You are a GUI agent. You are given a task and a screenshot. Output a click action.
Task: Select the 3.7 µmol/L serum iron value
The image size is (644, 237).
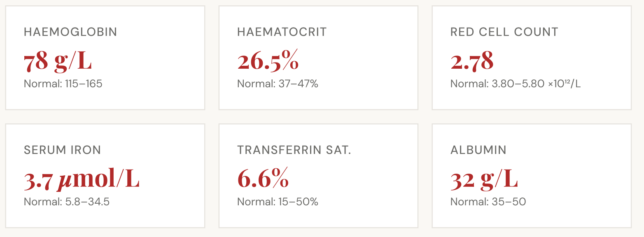[x=82, y=180]
